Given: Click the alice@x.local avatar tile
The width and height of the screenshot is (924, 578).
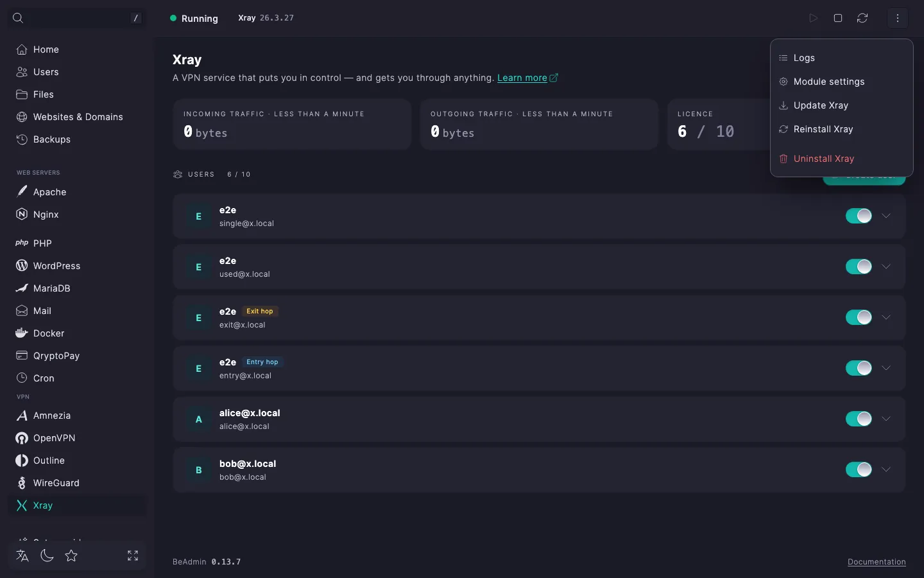Looking at the screenshot, I should click(198, 419).
